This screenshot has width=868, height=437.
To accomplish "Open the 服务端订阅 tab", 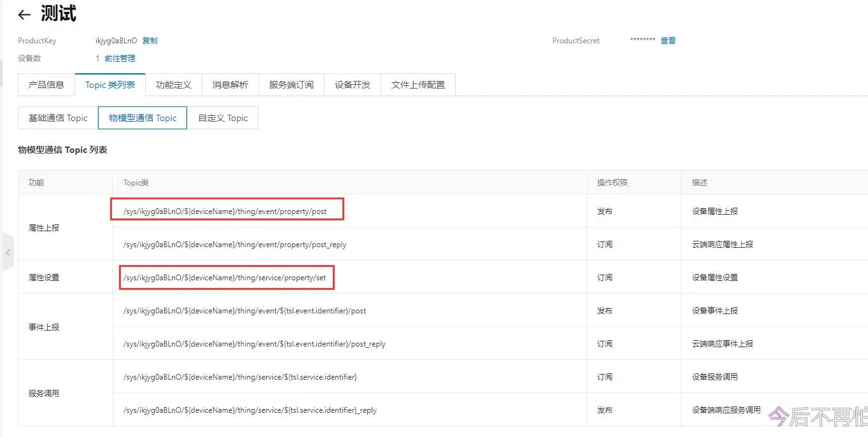I will (291, 85).
